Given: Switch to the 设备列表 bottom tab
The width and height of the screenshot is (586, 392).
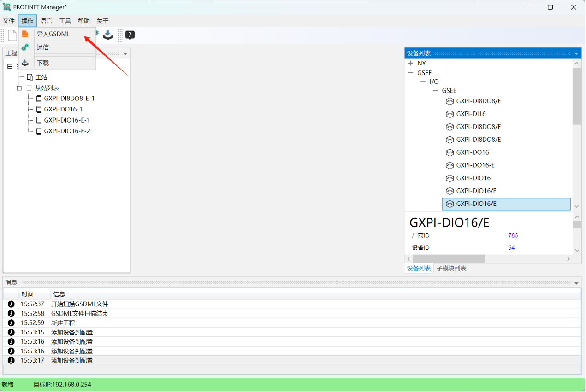Looking at the screenshot, I should tap(419, 268).
